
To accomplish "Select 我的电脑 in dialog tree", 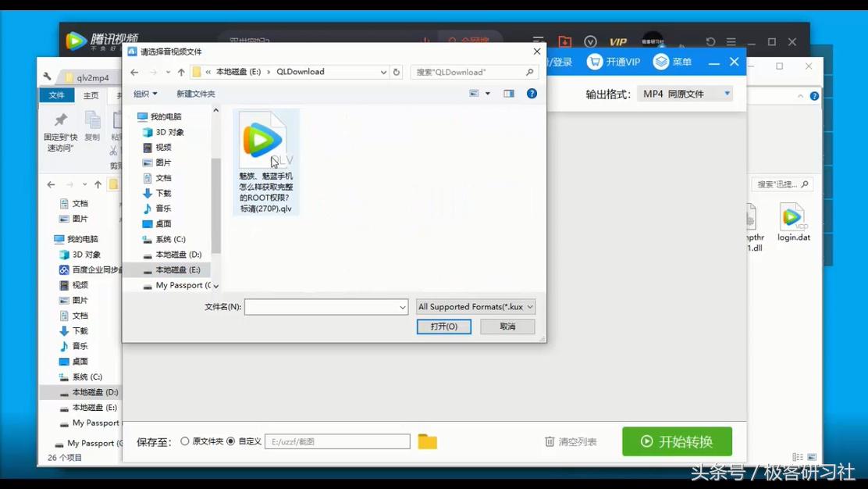I will pos(165,116).
